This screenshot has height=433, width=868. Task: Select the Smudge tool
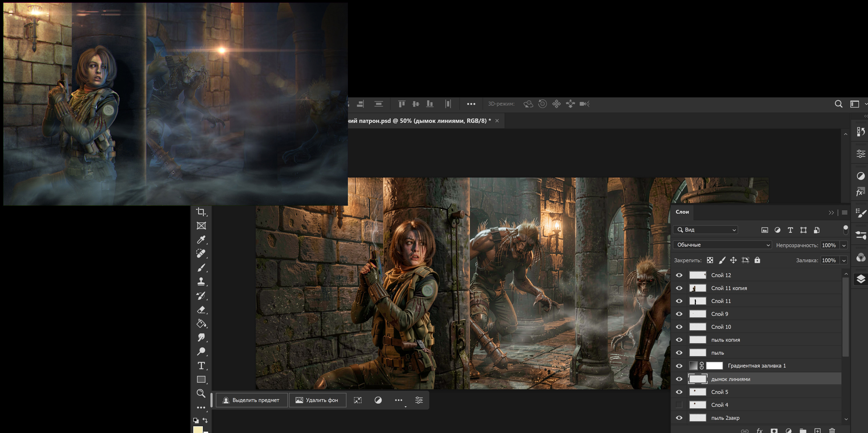pyautogui.click(x=201, y=337)
